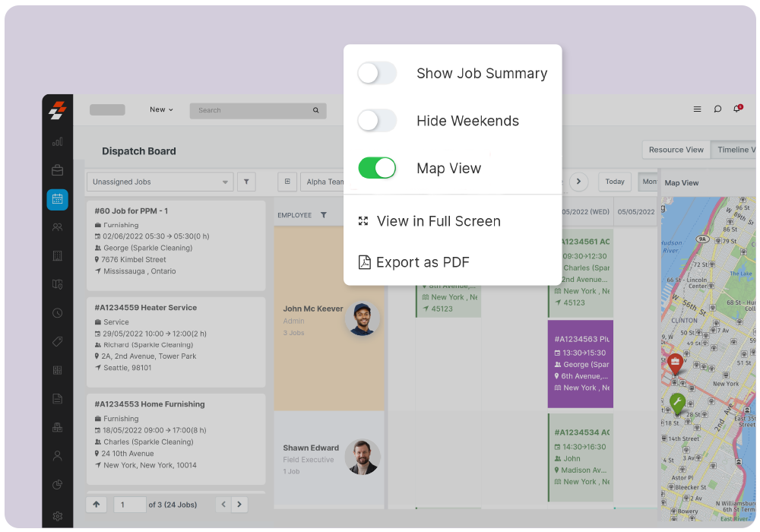The width and height of the screenshot is (760, 532).
Task: Open the jobs briefcase sidebar icon
Action: pos(57,170)
